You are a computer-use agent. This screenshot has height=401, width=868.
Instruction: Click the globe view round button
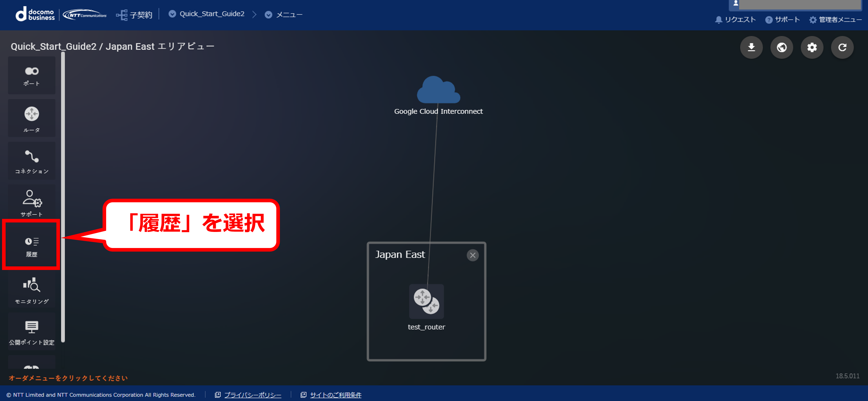point(782,48)
